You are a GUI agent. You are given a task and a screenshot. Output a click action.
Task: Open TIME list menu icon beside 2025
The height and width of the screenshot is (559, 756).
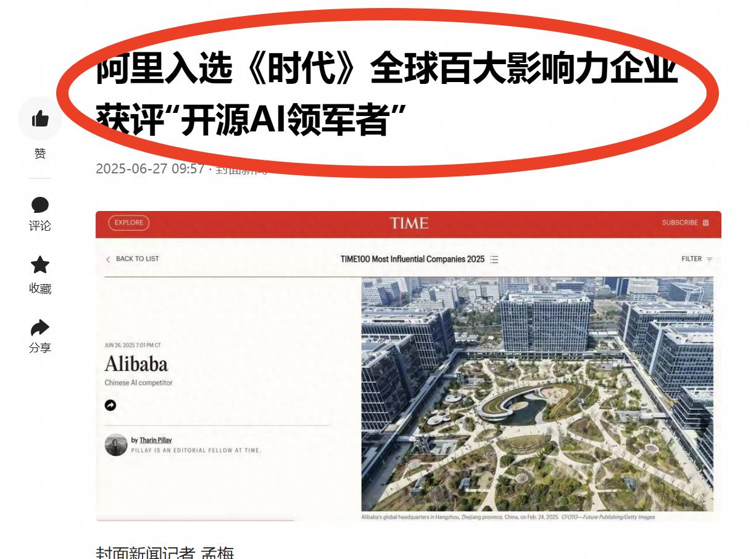pyautogui.click(x=494, y=260)
